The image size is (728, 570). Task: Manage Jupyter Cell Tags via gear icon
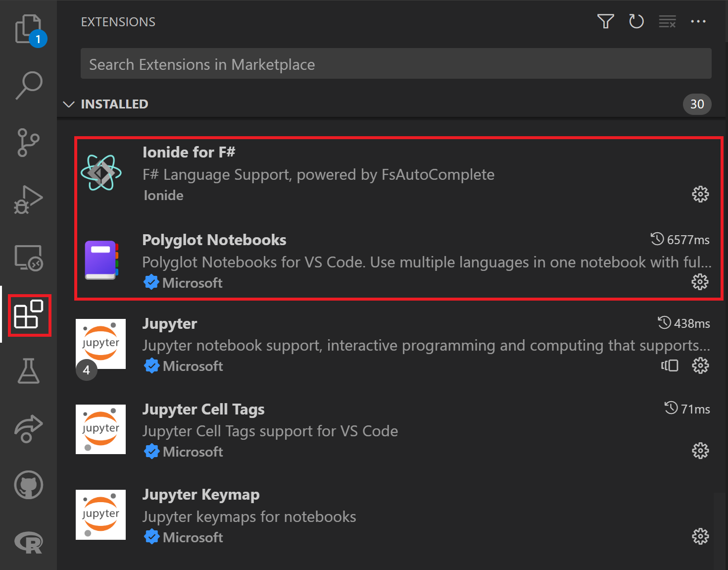pos(700,451)
